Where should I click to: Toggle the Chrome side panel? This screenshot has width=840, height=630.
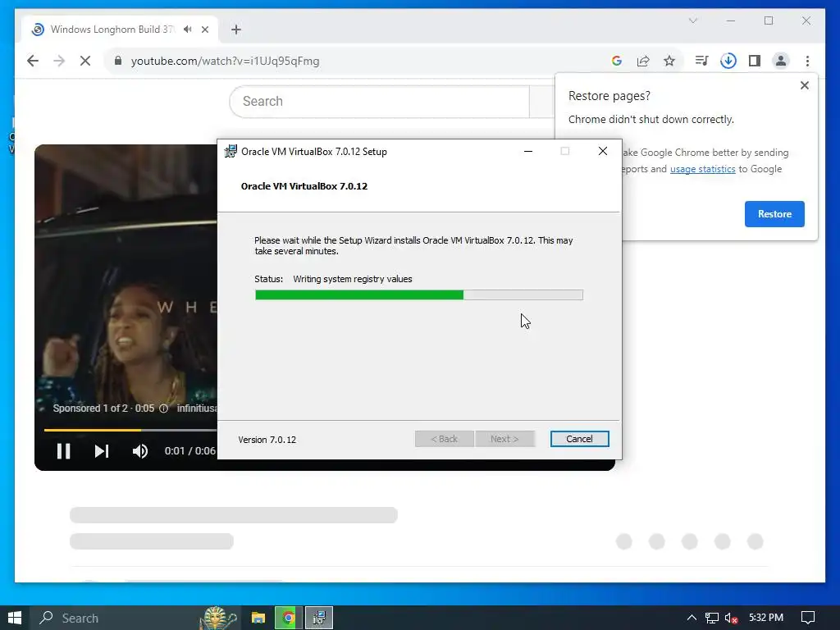[x=755, y=61]
